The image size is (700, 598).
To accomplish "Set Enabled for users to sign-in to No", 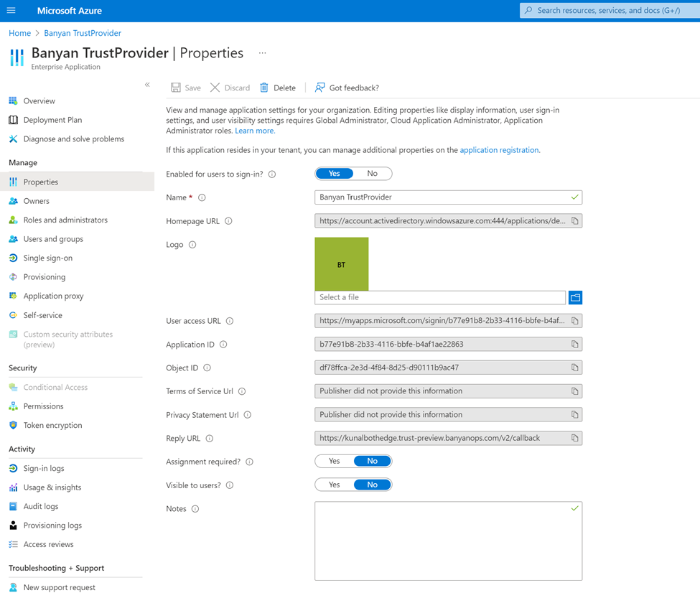I will tap(373, 174).
